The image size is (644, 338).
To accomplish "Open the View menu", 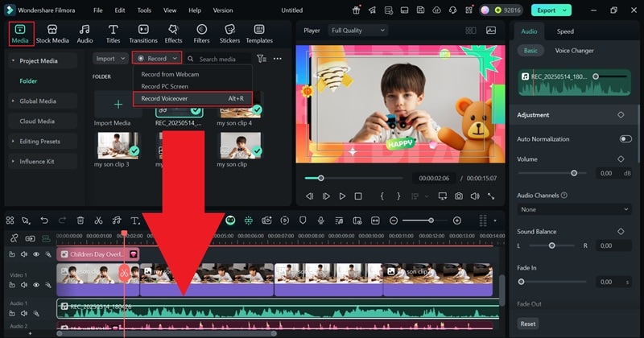I will point(170,10).
